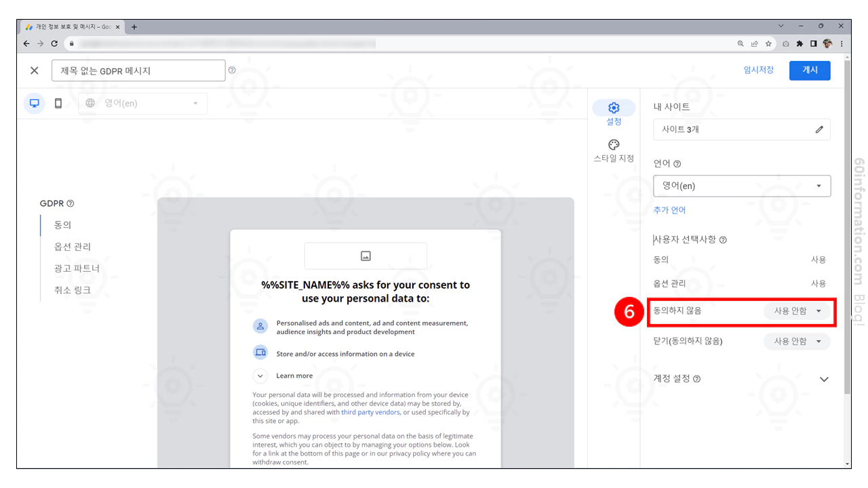Click the 임시저장 save draft link
The width and height of the screenshot is (868, 488).
(758, 70)
